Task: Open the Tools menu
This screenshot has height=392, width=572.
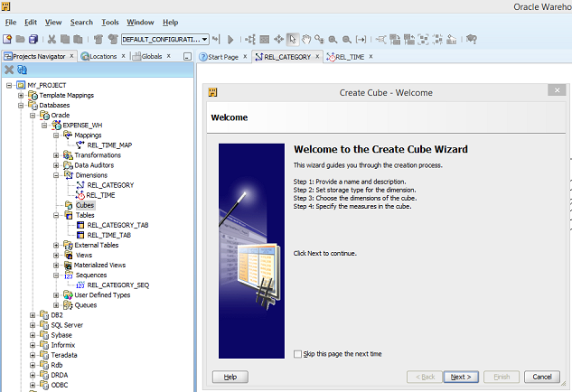Action: point(110,23)
